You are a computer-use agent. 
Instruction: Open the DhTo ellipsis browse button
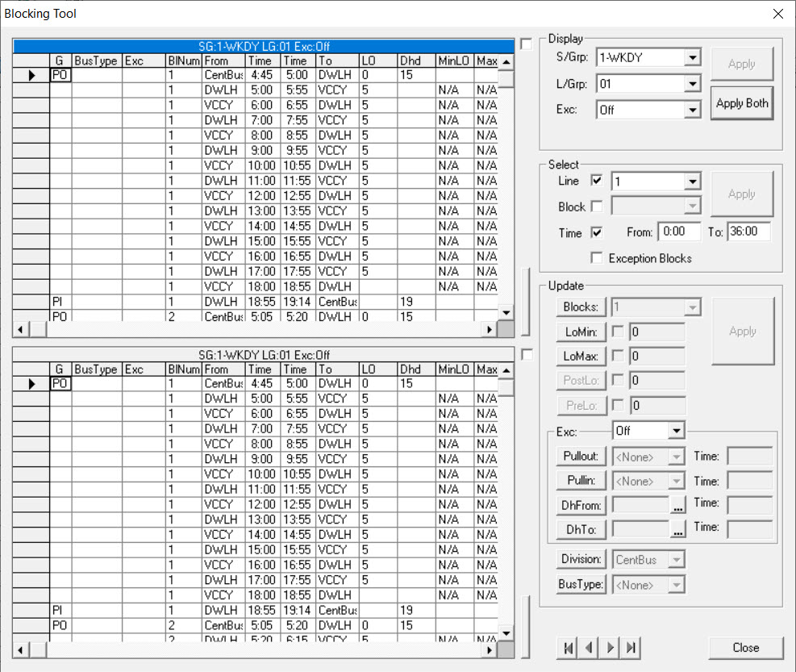678,529
